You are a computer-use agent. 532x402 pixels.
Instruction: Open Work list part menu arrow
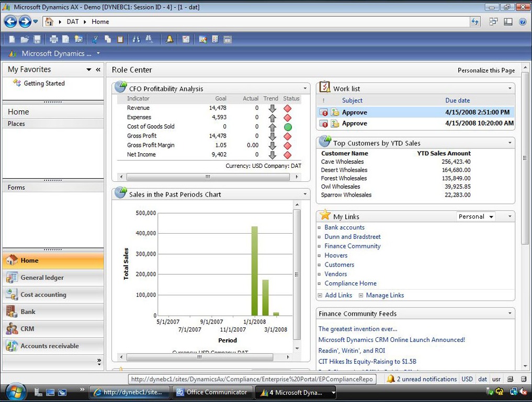pyautogui.click(x=510, y=88)
